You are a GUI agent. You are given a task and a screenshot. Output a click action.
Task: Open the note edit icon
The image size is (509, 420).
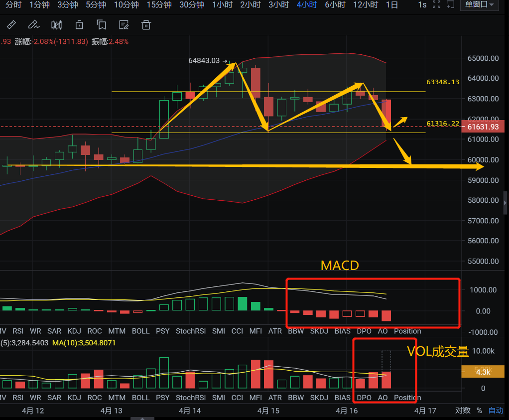[x=124, y=25]
